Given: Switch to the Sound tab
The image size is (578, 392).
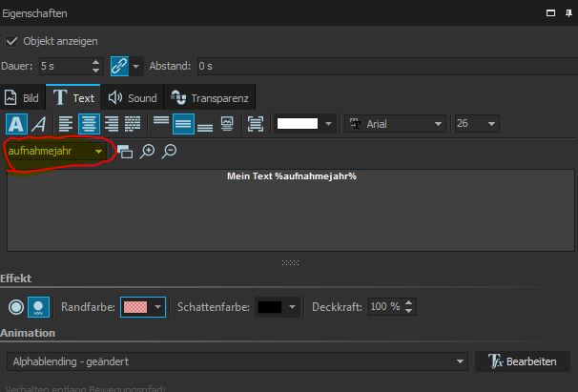Looking at the screenshot, I should (133, 97).
